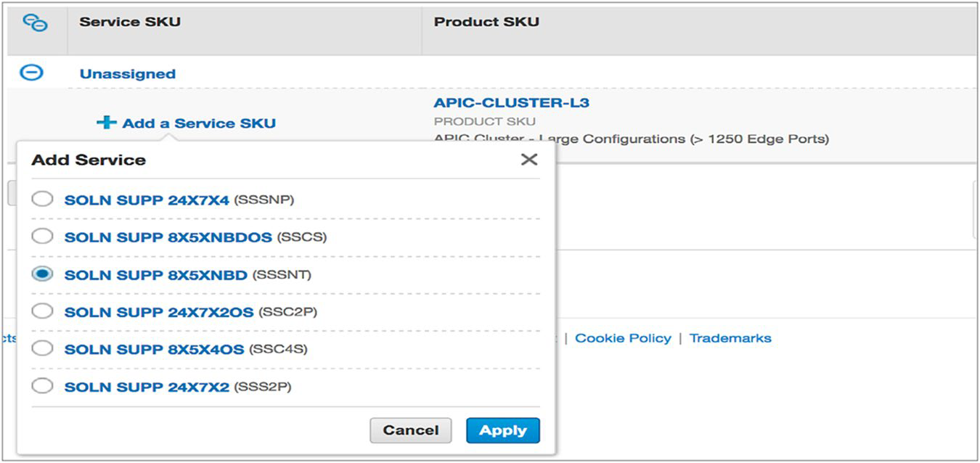Screen dimensions: 980x463
Task: Select SOLN SUPP 24X7X4 radio option
Action: pyautogui.click(x=43, y=199)
